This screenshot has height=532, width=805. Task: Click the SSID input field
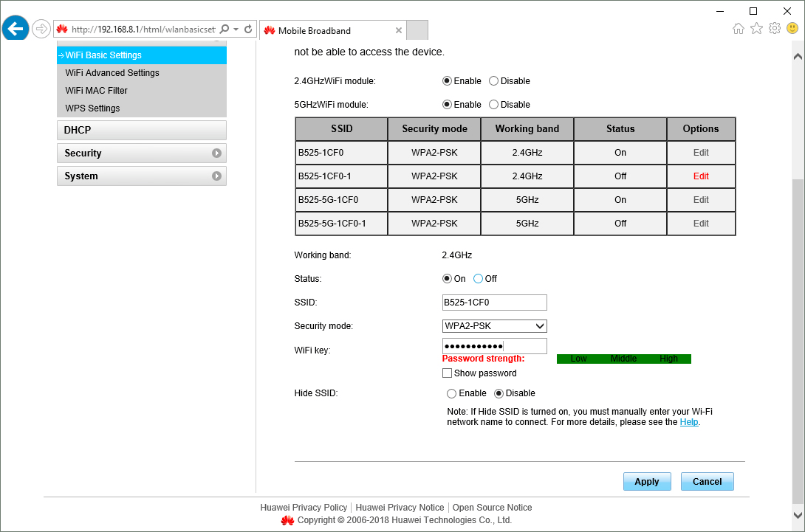coord(494,303)
